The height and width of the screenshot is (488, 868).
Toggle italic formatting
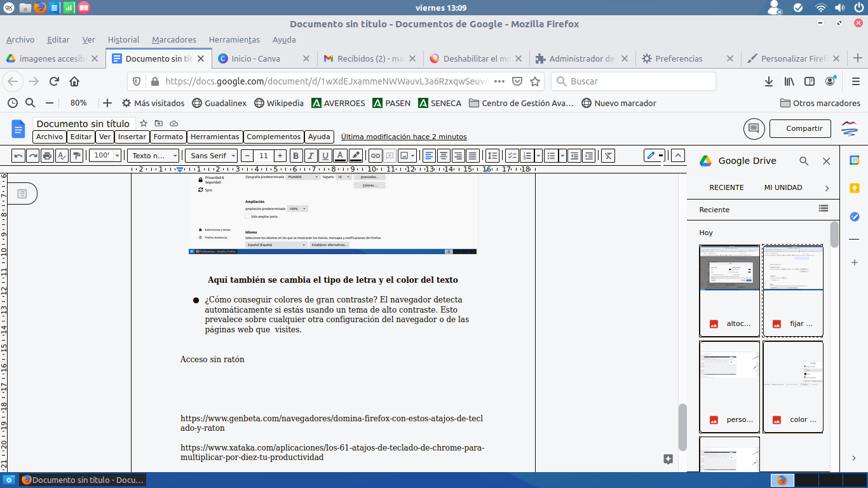(x=311, y=156)
